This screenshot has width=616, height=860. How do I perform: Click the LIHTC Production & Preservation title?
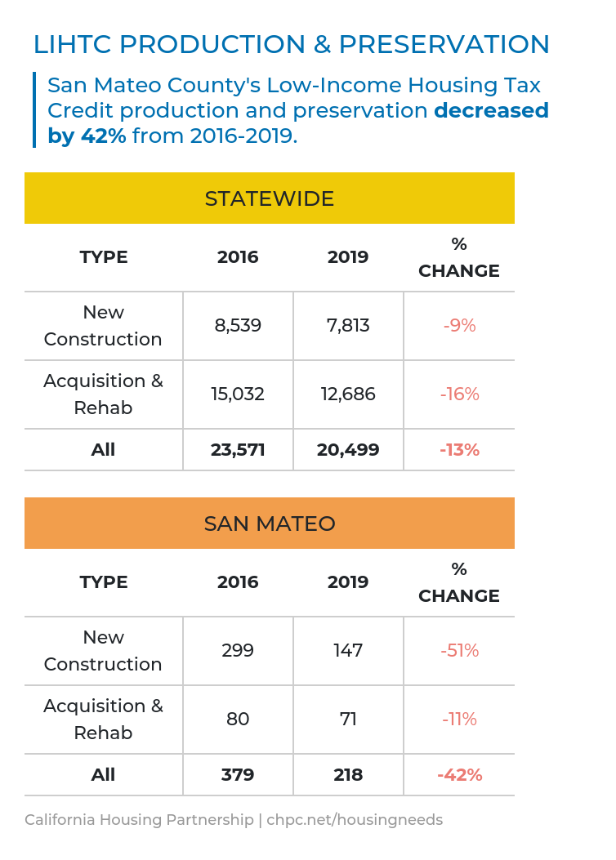tap(291, 44)
